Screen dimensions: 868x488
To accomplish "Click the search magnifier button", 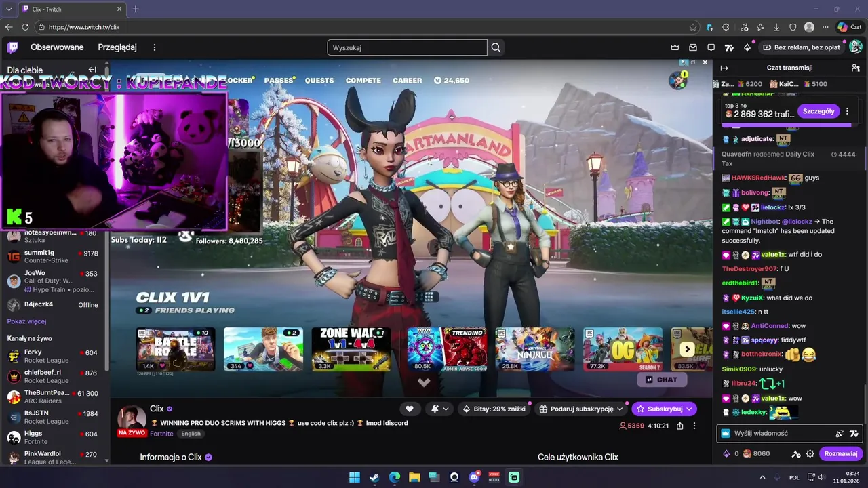I will coord(496,47).
